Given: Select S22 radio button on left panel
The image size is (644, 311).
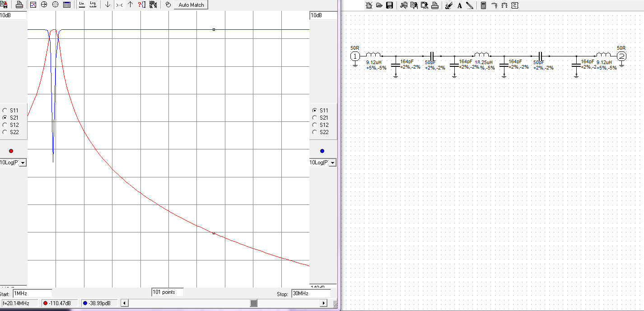Looking at the screenshot, I should (x=5, y=132).
